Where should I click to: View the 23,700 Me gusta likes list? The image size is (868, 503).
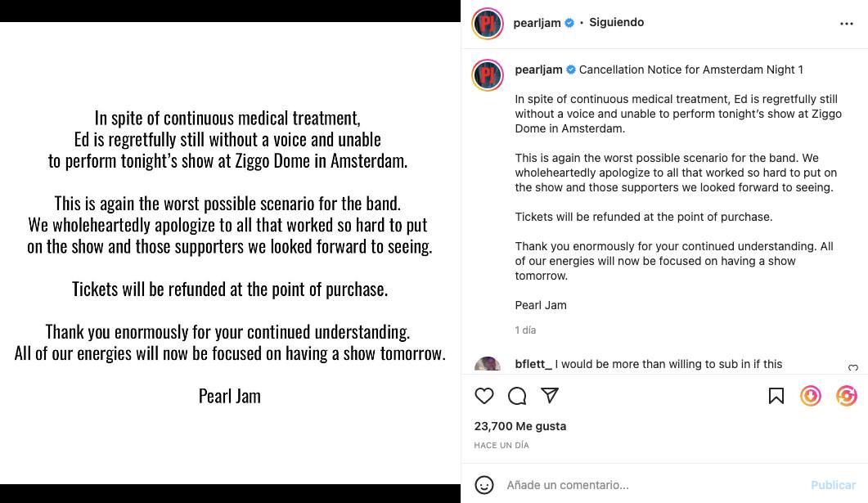pyautogui.click(x=519, y=426)
